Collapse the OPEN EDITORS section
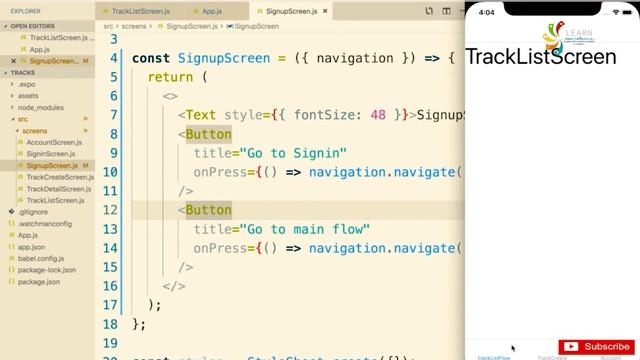This screenshot has height=360, width=640. point(32,26)
